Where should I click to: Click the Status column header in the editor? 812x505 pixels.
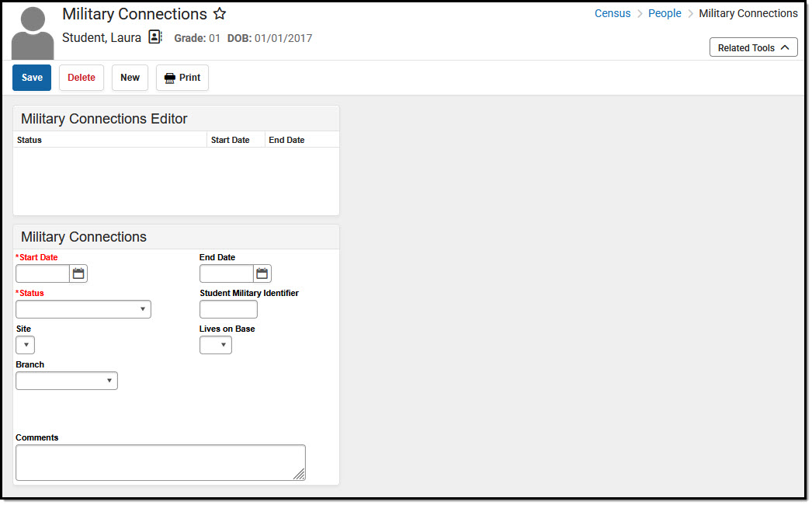tap(29, 140)
